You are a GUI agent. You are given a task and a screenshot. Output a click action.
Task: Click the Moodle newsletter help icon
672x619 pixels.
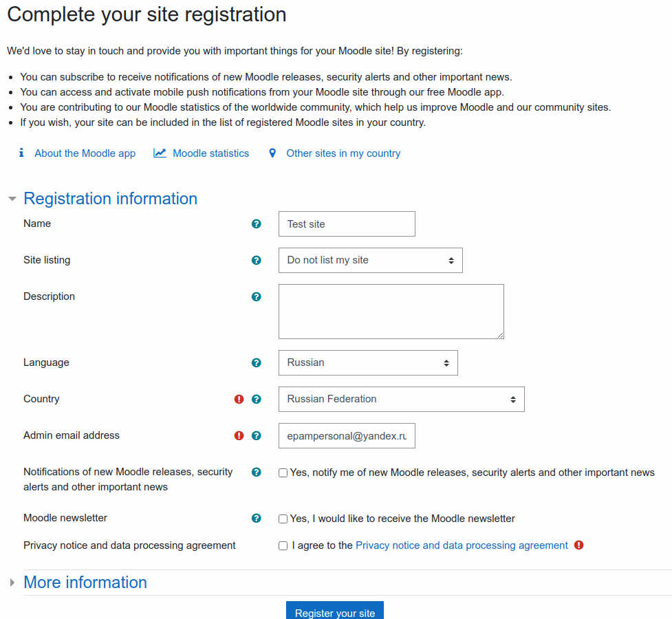pos(257,519)
